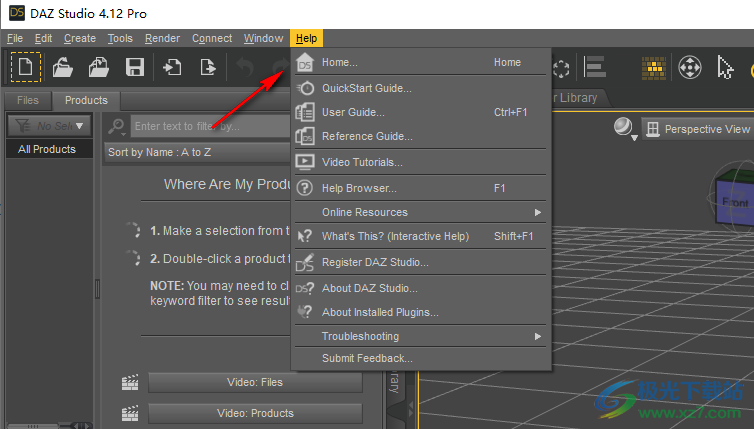
Task: Click the Export file icon
Action: [208, 67]
